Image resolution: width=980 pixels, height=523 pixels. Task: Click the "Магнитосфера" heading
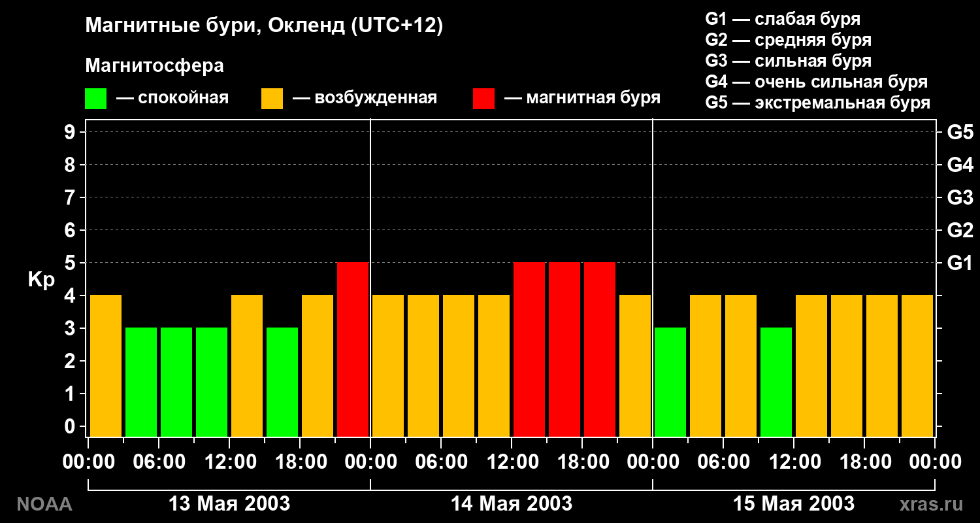click(x=154, y=66)
